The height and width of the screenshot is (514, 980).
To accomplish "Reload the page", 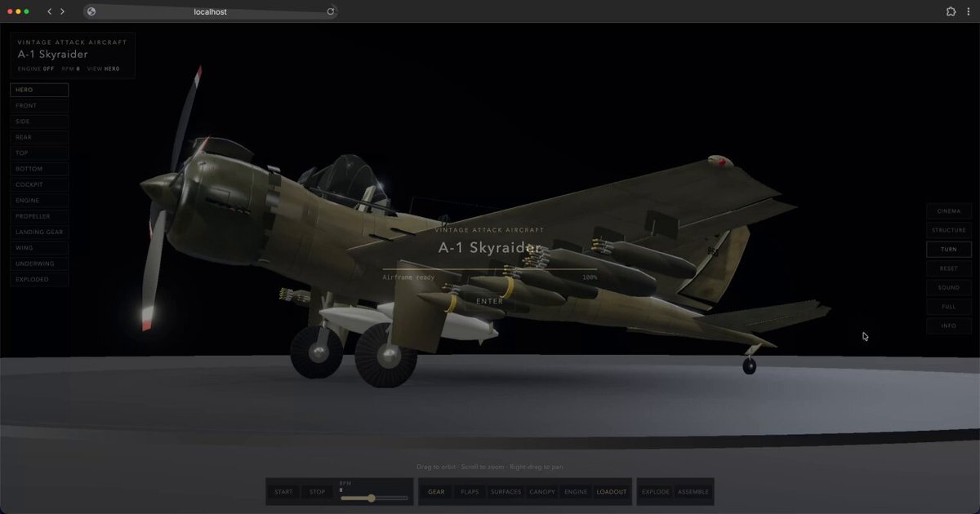I will [330, 11].
